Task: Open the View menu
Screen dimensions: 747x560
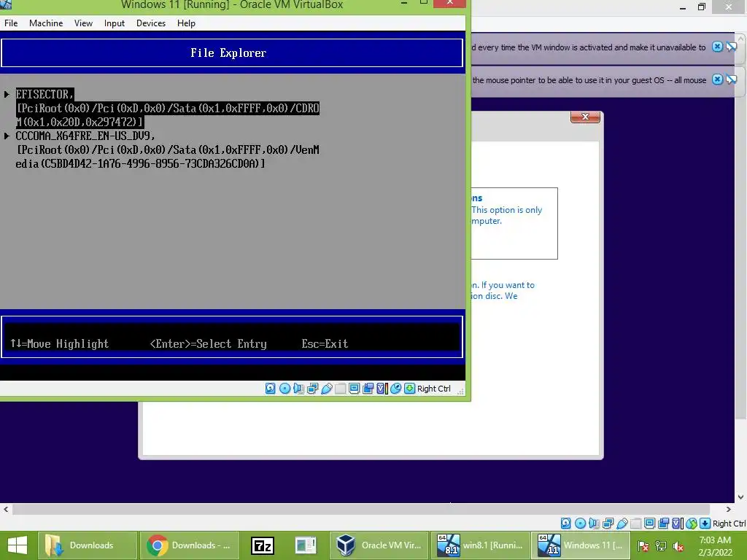Action: [x=83, y=23]
